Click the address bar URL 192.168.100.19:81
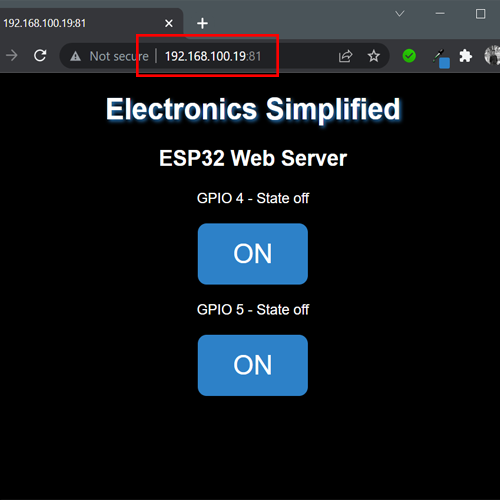Viewport: 500px width, 500px height. coord(213,56)
